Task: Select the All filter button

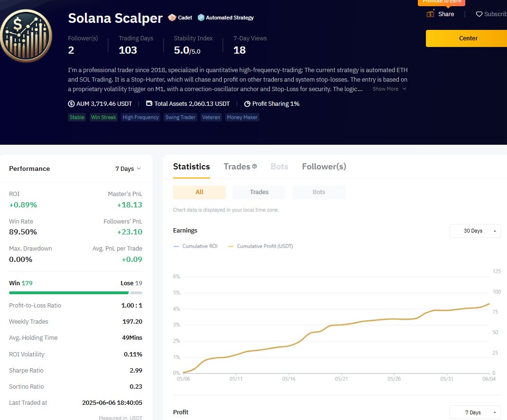Action: click(199, 192)
